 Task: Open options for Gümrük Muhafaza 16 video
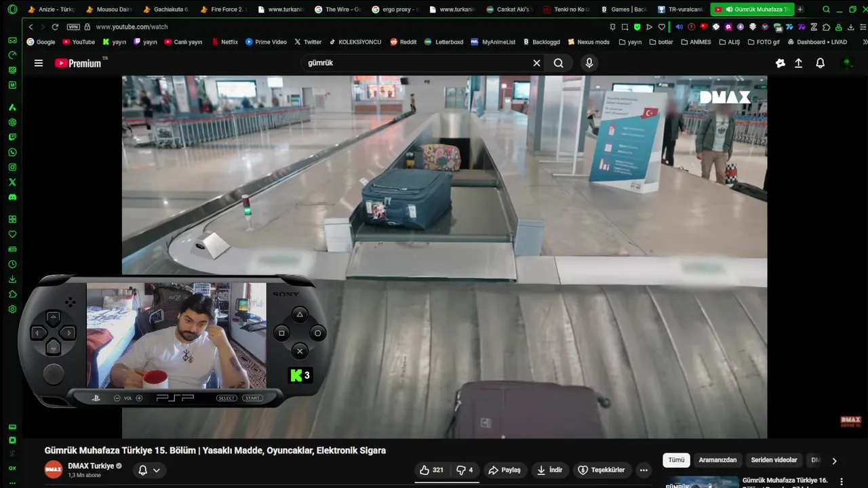click(842, 482)
